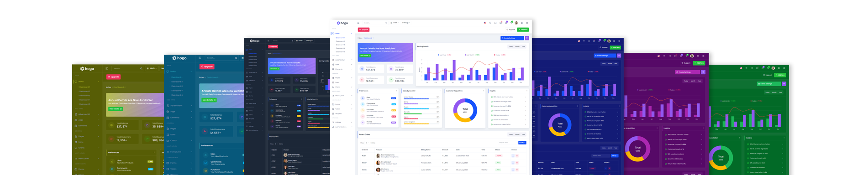
Task: Click the Support link in the white window
Action: point(511,30)
